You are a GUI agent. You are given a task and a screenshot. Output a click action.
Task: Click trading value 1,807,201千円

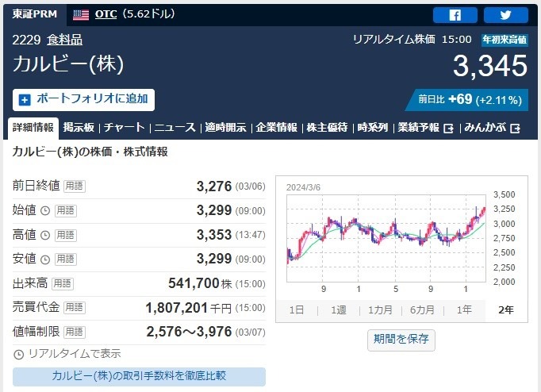(188, 308)
